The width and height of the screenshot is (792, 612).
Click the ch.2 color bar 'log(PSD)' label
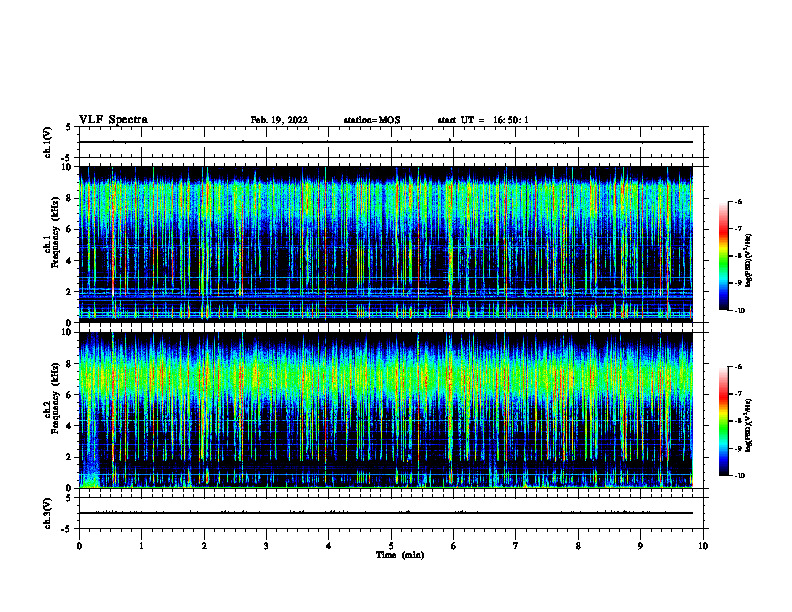click(749, 425)
